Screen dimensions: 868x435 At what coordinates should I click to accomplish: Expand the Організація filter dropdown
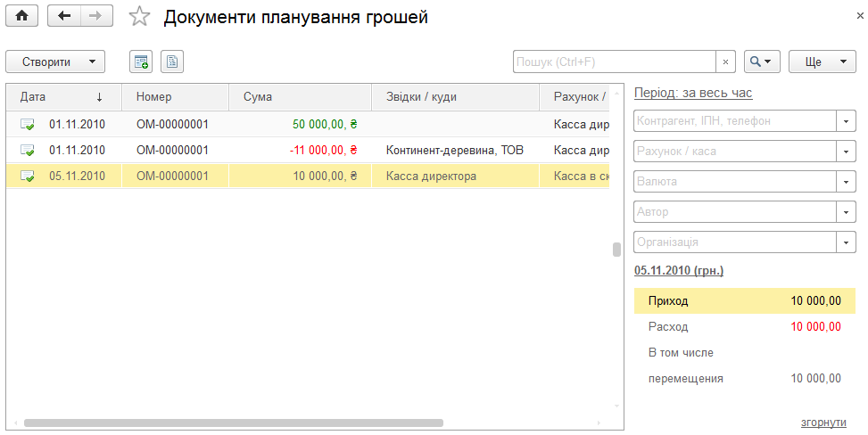846,242
